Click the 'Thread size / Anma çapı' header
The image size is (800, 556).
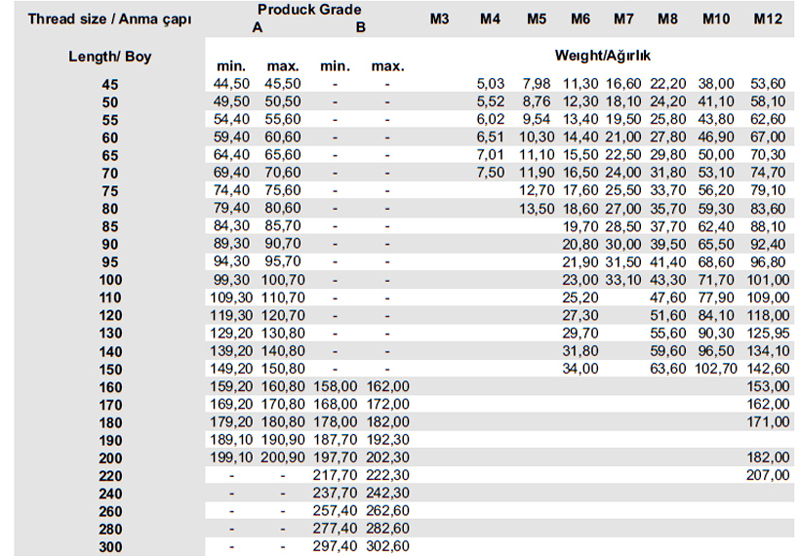(x=97, y=19)
